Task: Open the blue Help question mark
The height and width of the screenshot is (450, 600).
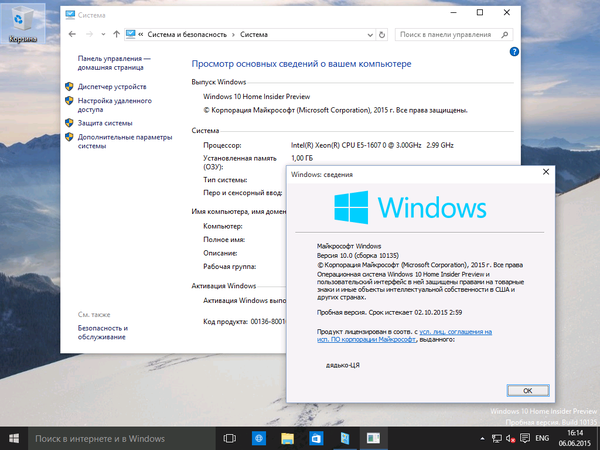Action: (514, 52)
